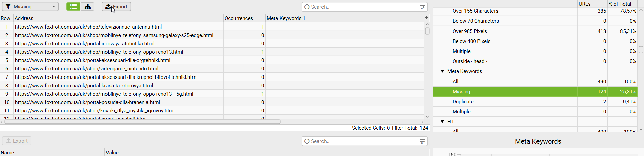Click the lower Export button
The height and width of the screenshot is (156, 644).
tap(17, 141)
